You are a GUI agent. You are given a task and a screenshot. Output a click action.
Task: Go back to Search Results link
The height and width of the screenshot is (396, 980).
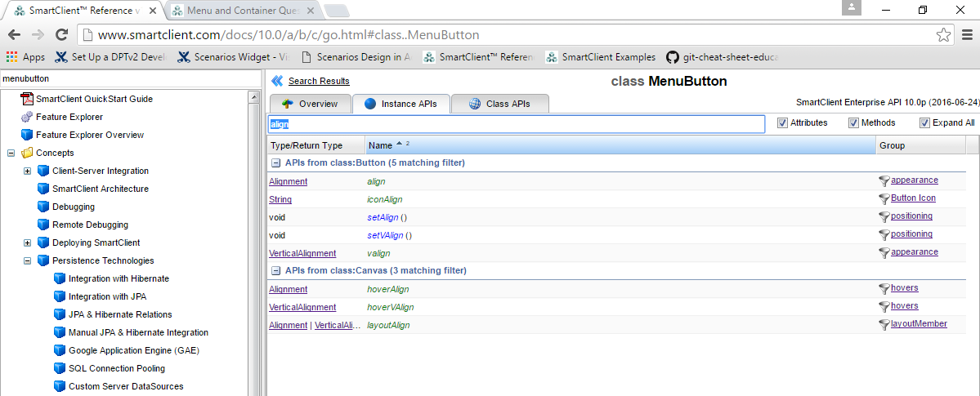[x=319, y=81]
